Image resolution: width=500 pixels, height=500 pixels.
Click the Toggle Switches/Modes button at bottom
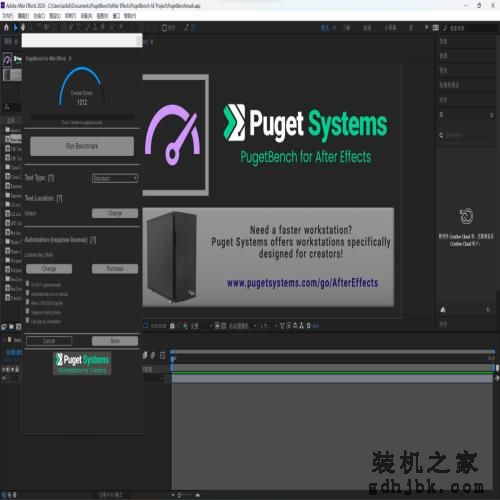(x=112, y=495)
